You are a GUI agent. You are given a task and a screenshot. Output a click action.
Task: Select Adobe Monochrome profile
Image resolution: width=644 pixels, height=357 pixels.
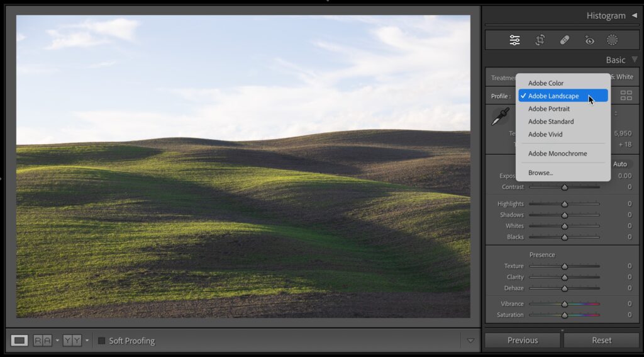(557, 154)
